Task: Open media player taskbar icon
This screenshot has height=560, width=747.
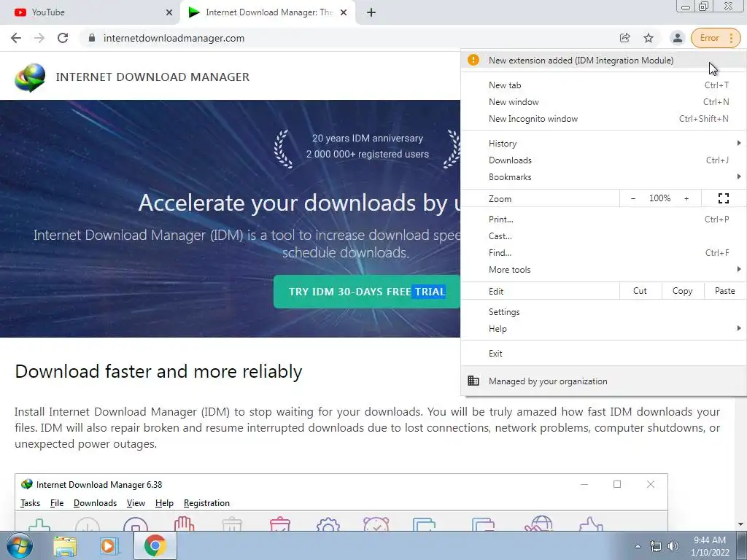Action: pos(109,546)
